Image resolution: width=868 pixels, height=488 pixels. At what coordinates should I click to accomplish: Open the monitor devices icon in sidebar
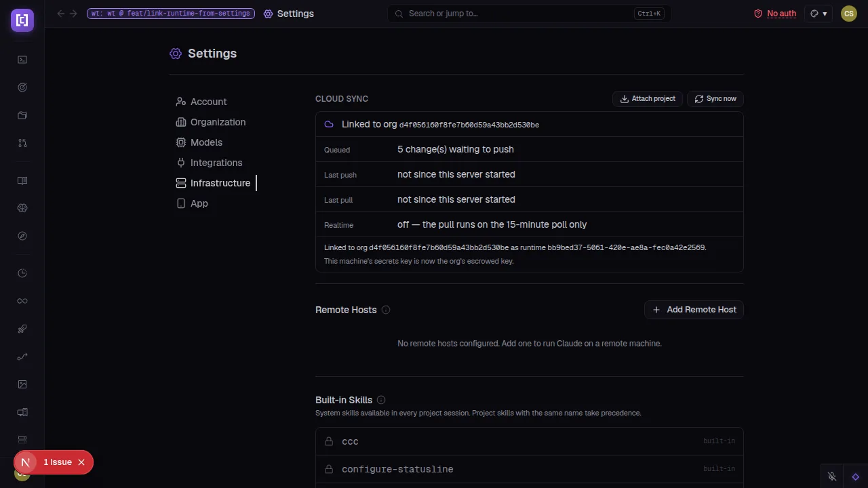[22, 412]
